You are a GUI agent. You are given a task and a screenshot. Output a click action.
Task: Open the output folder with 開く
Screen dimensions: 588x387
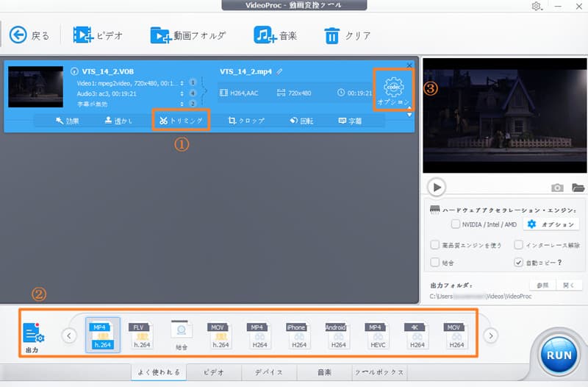click(x=568, y=285)
